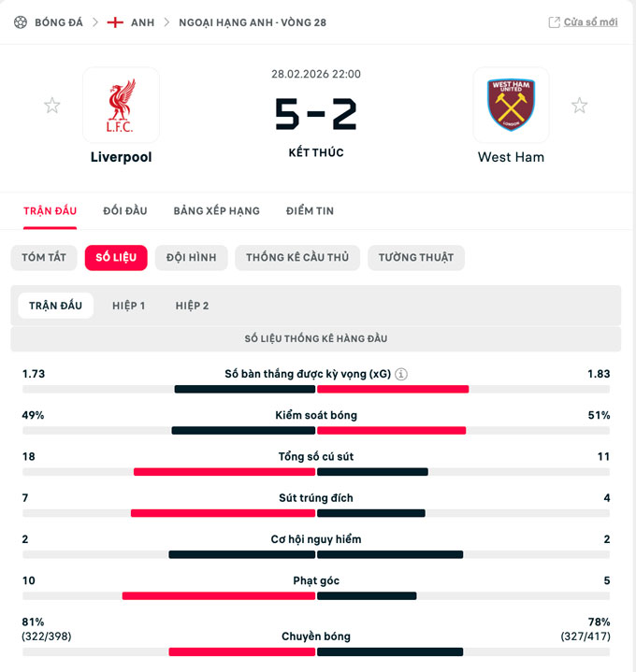The image size is (636, 672).
Task: View THỐNG KÊ CẦU THỦ stats
Action: point(297,258)
